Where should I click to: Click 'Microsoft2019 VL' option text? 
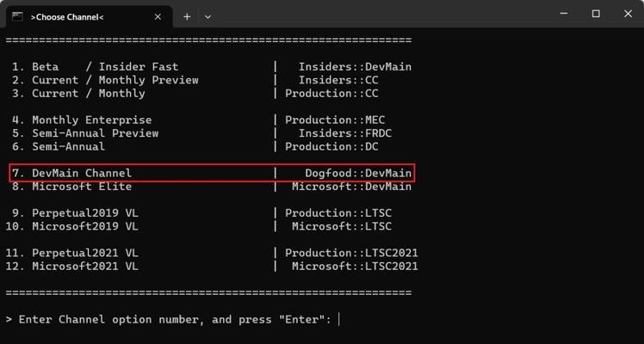pos(85,226)
